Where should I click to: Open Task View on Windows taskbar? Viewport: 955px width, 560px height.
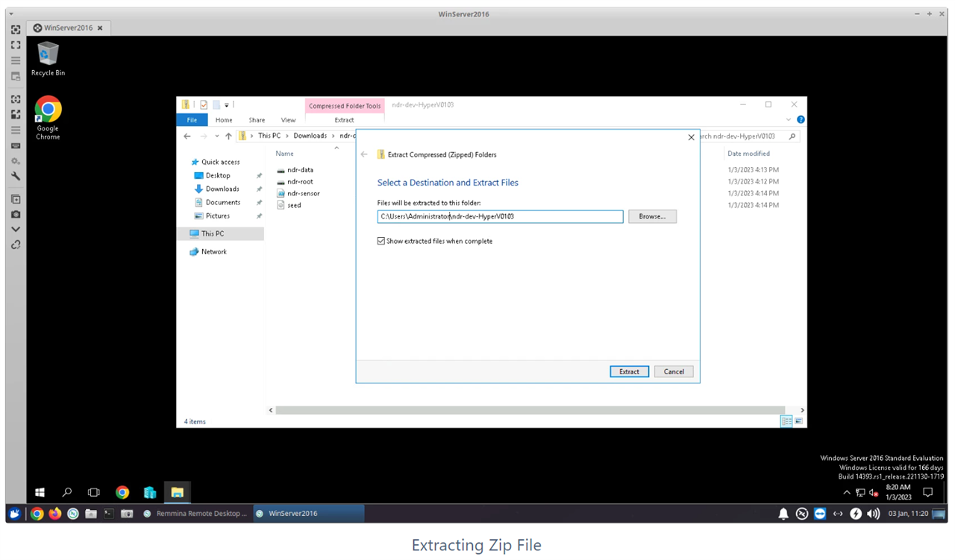pyautogui.click(x=94, y=492)
